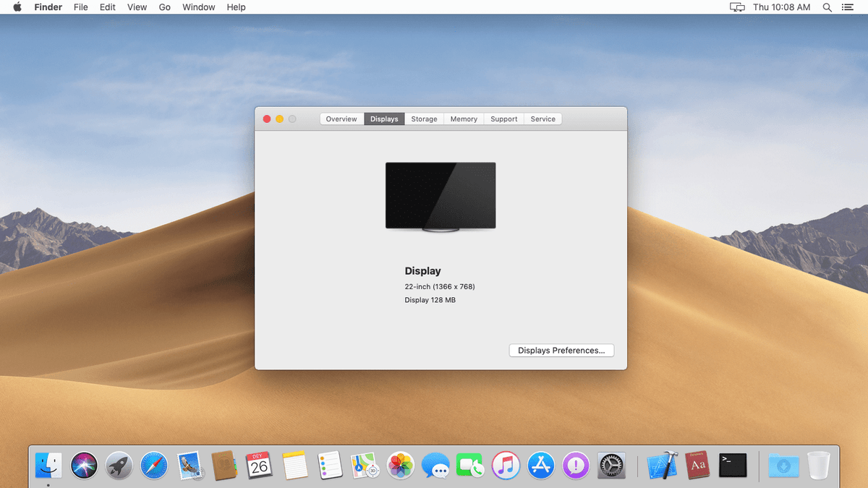Open Spotlight search in the menu bar
Screen dimensions: 868x488
pos(827,7)
